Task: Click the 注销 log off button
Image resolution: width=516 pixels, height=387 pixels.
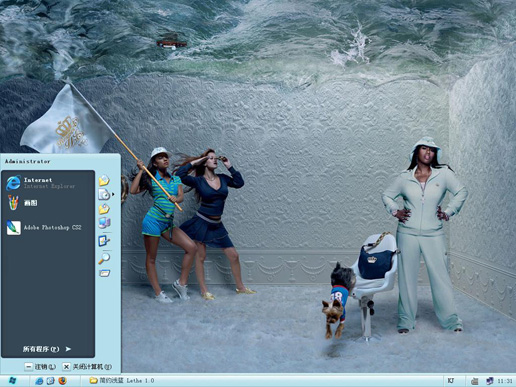Action: [40, 367]
